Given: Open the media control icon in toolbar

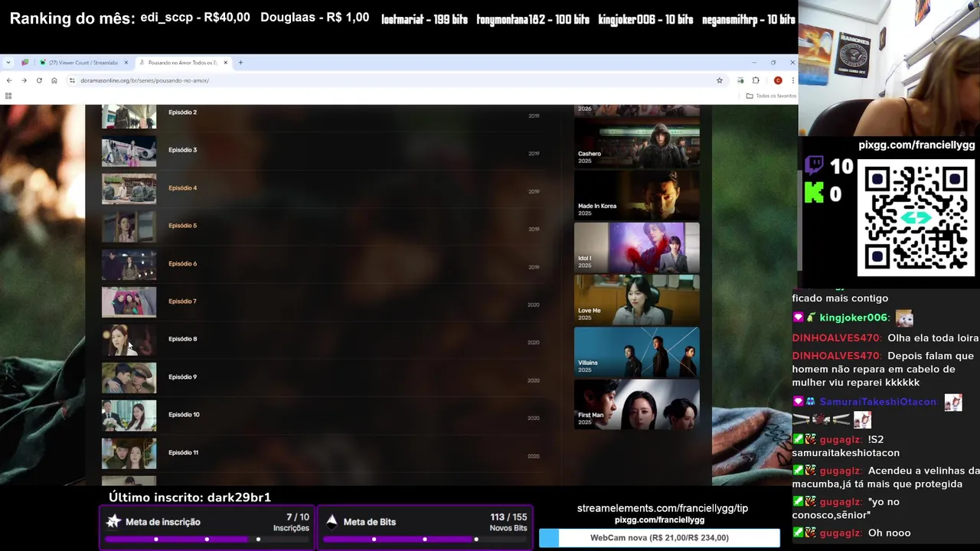Looking at the screenshot, I should click(740, 80).
